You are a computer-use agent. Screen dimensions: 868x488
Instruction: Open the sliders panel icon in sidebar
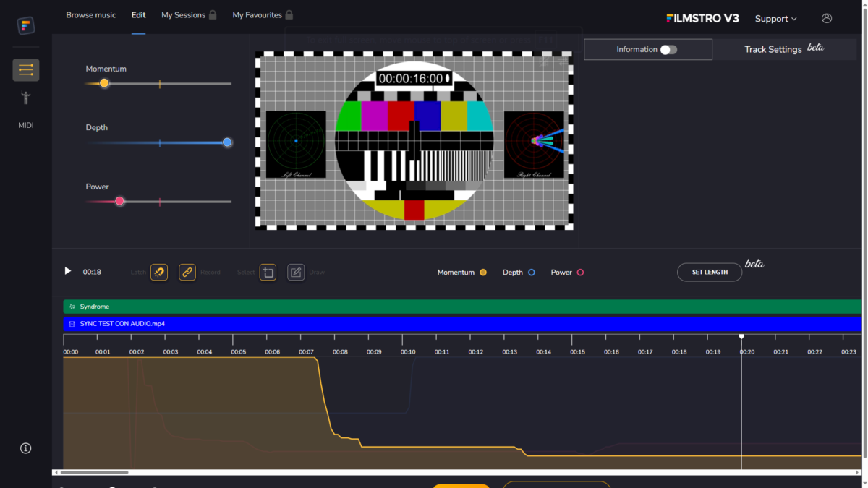[26, 70]
